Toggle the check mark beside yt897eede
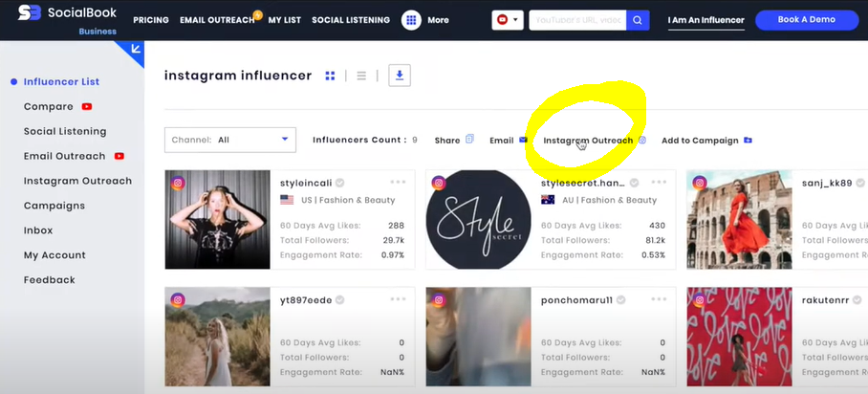The height and width of the screenshot is (394, 868). [340, 299]
